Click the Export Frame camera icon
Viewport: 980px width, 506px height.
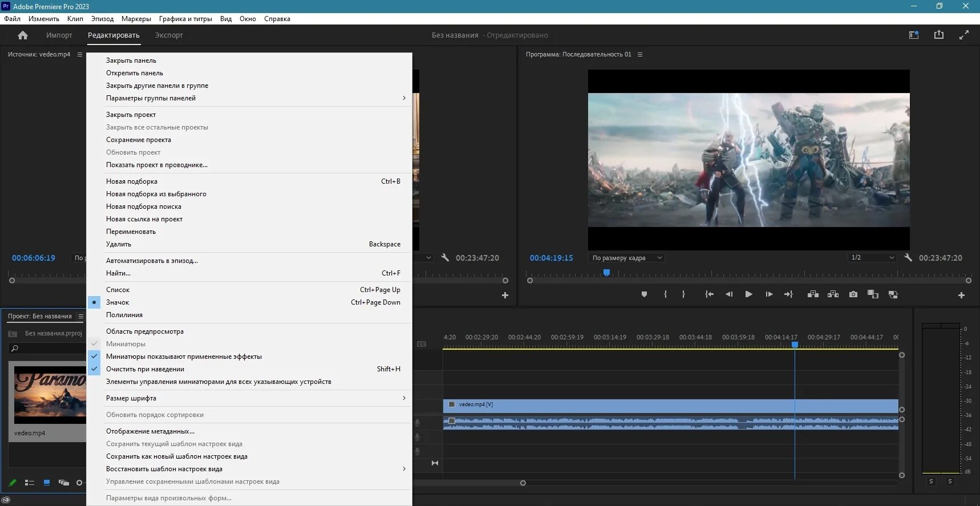(853, 294)
